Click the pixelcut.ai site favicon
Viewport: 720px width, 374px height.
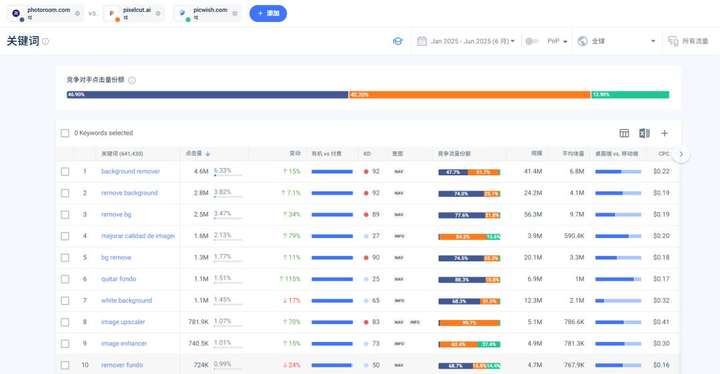(x=112, y=13)
